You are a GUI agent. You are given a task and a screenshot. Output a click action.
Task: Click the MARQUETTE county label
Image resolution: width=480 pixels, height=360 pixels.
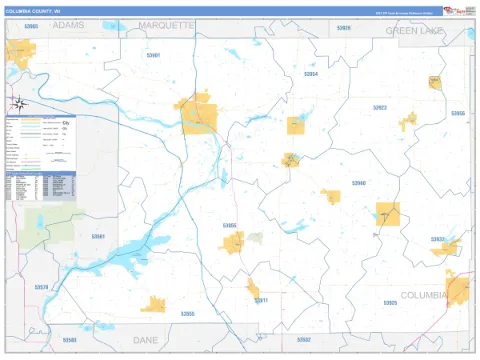pos(166,25)
